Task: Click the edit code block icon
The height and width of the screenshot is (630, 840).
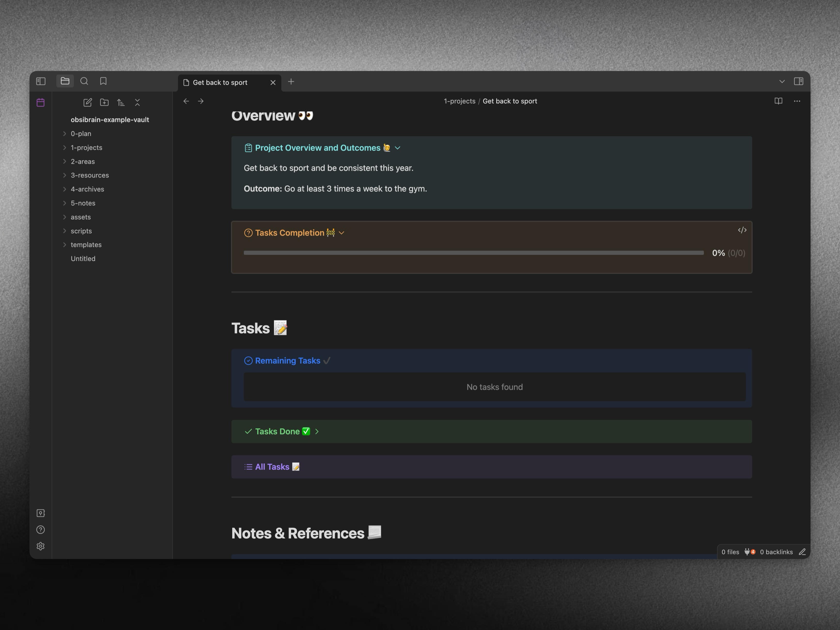Action: pyautogui.click(x=742, y=230)
